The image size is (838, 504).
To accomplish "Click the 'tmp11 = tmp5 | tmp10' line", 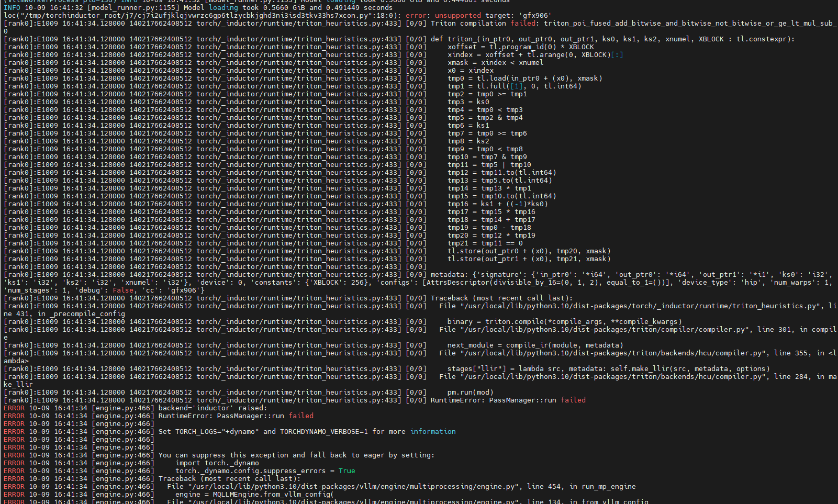I will [x=489, y=165].
